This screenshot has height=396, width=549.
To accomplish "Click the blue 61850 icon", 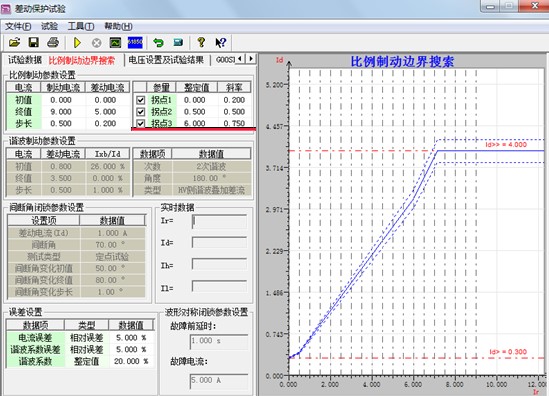I will tap(135, 42).
